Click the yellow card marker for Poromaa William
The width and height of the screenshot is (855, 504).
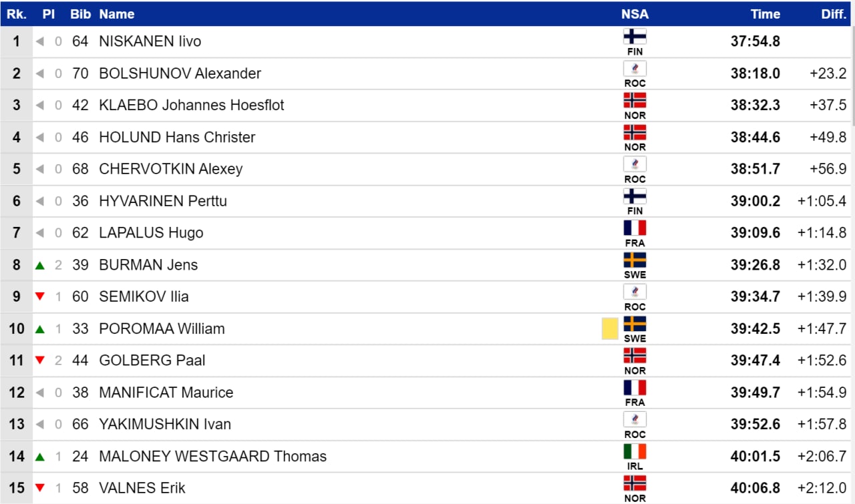click(610, 328)
